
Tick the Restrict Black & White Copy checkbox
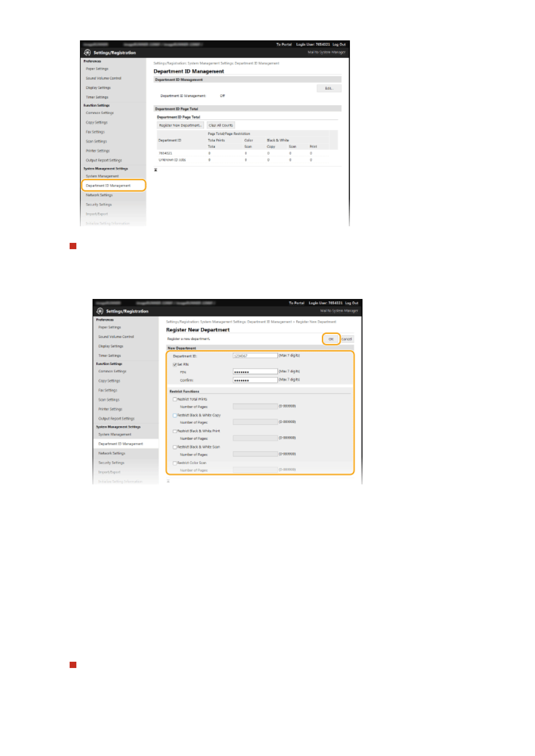tap(175, 415)
